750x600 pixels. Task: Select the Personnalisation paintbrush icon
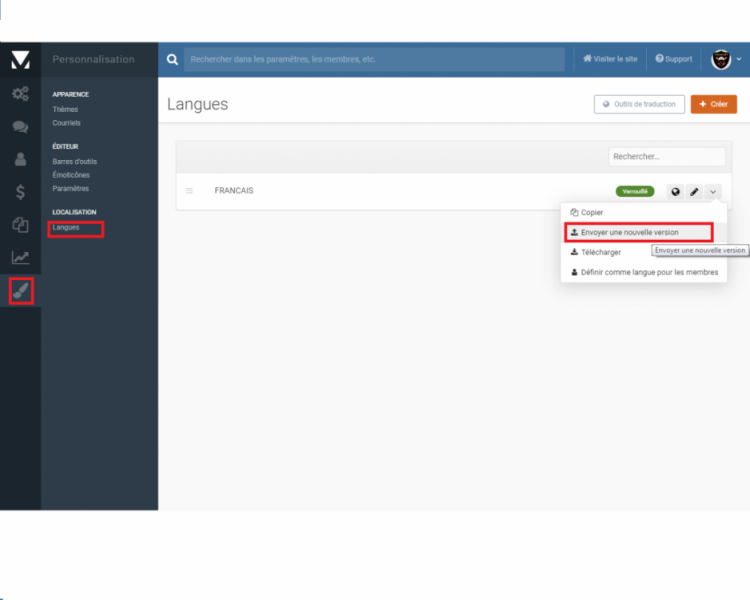pyautogui.click(x=21, y=291)
